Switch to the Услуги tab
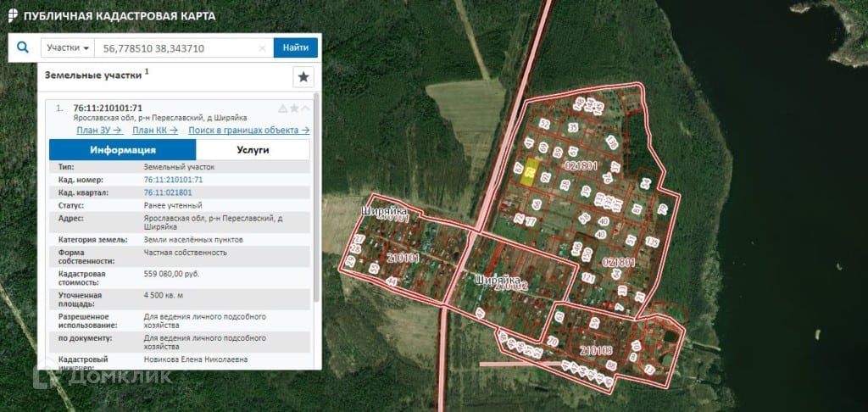 pos(253,149)
